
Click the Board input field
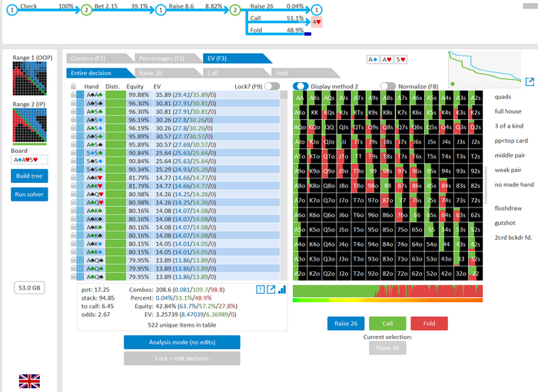coord(29,160)
